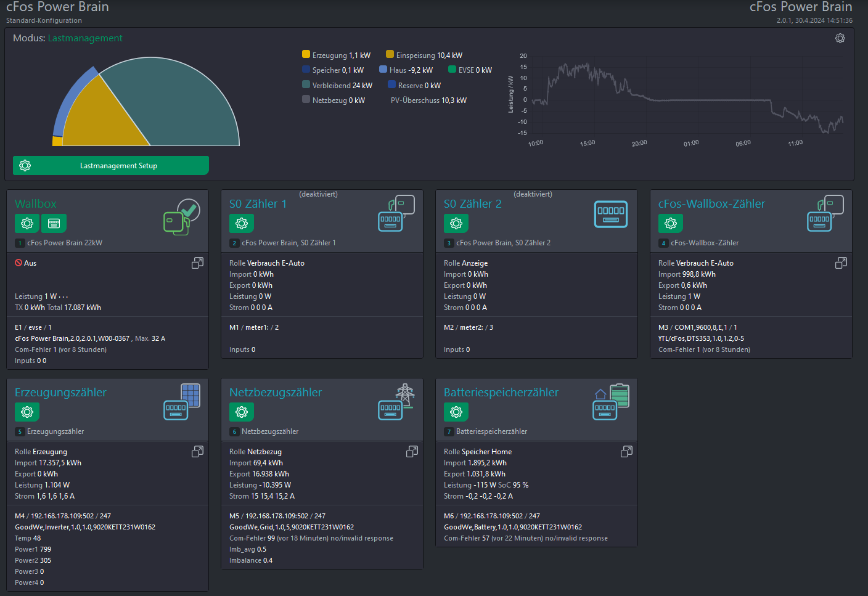Toggle the Erzeugung yellow legend swatch

pyautogui.click(x=306, y=55)
